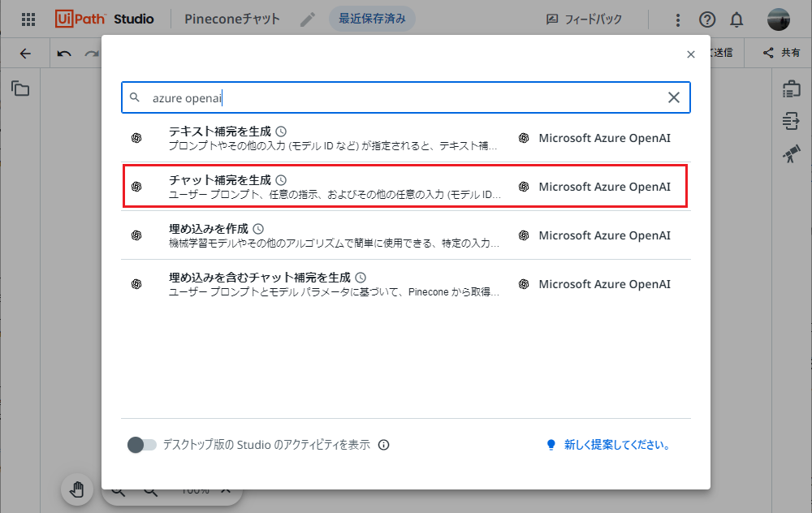
Task: Open the project explorer panel icon
Action: click(20, 88)
